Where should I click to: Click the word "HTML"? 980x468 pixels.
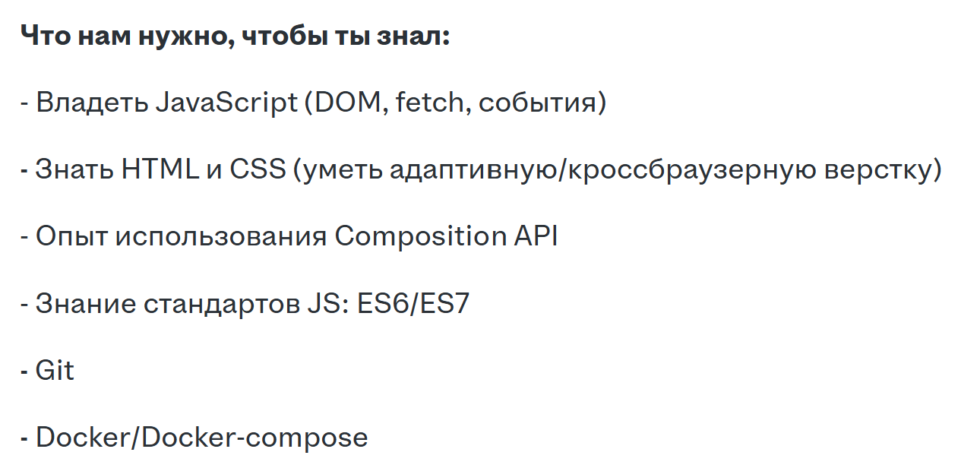[157, 169]
